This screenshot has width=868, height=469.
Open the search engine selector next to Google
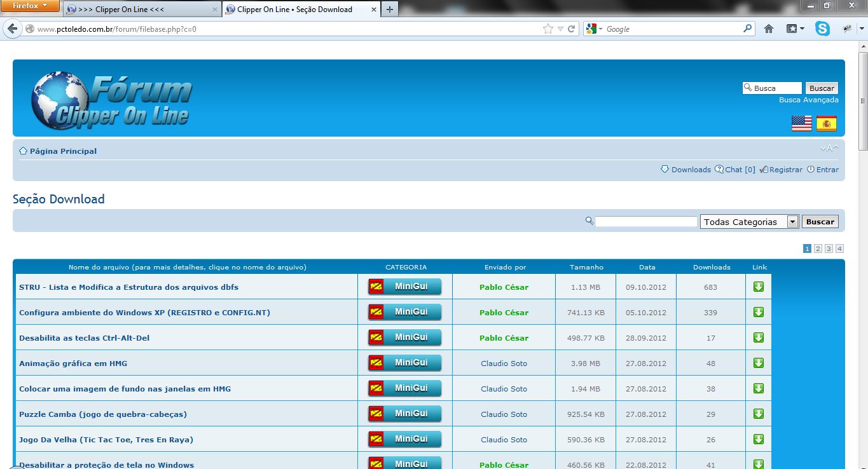coord(595,29)
